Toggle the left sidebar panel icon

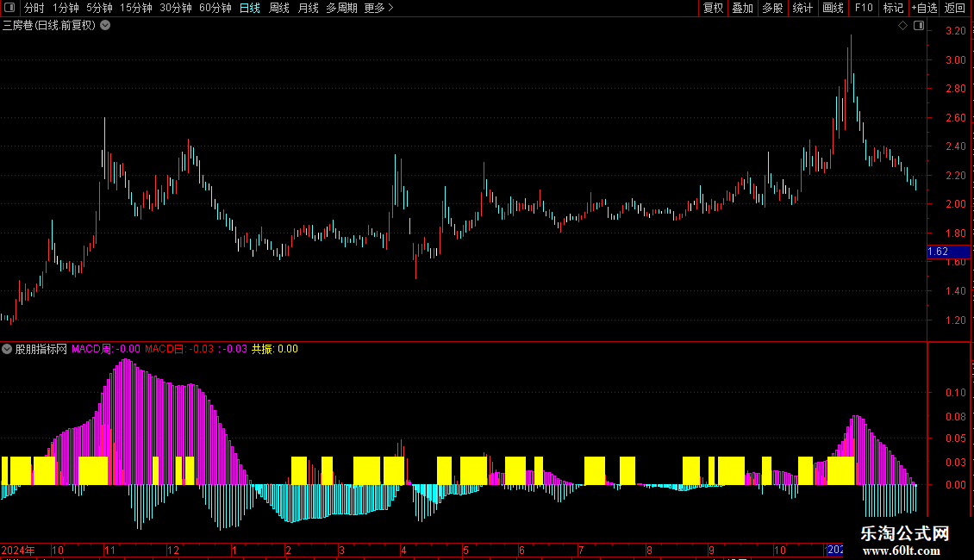[x=9, y=8]
